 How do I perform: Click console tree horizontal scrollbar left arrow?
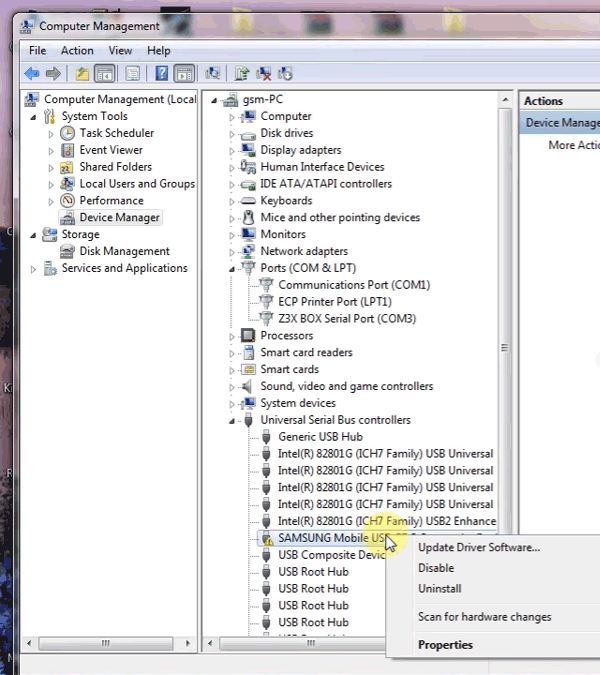29,644
